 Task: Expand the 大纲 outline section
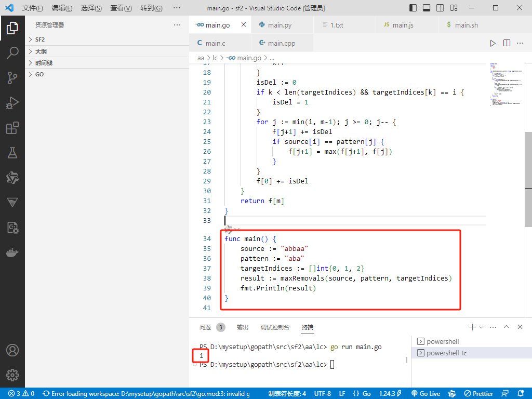107,51
